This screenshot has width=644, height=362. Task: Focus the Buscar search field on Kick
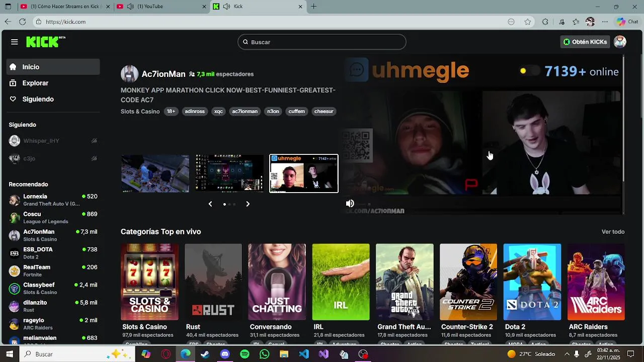click(x=322, y=42)
